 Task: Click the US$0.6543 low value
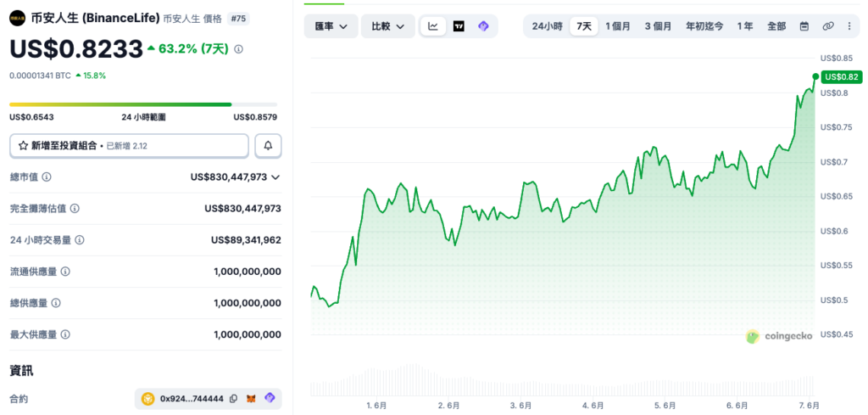pos(31,117)
